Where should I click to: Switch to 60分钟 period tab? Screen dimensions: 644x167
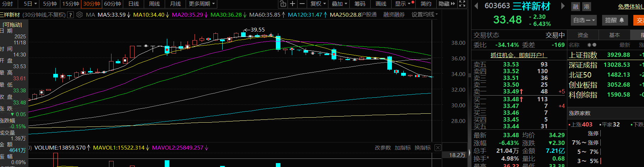coord(113,4)
